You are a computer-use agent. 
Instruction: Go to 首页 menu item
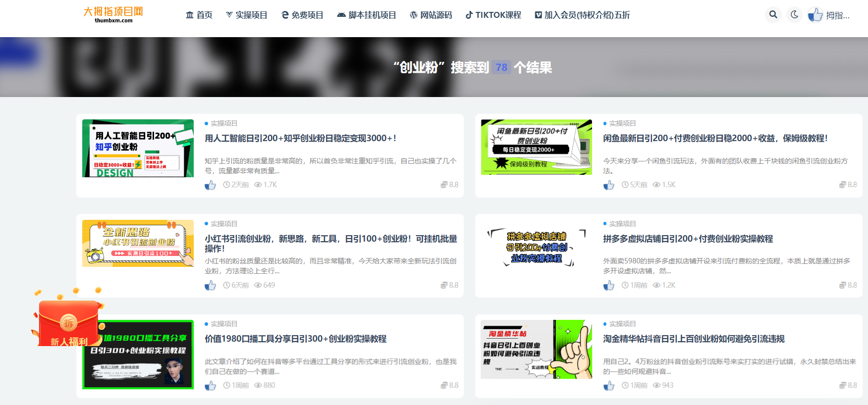point(199,15)
